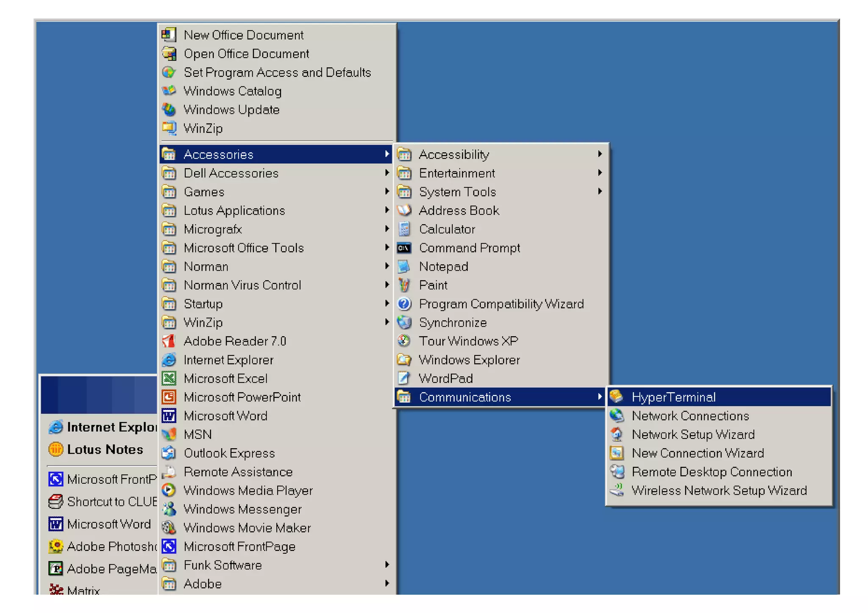Expand the Funk Software submenu arrow

[387, 565]
